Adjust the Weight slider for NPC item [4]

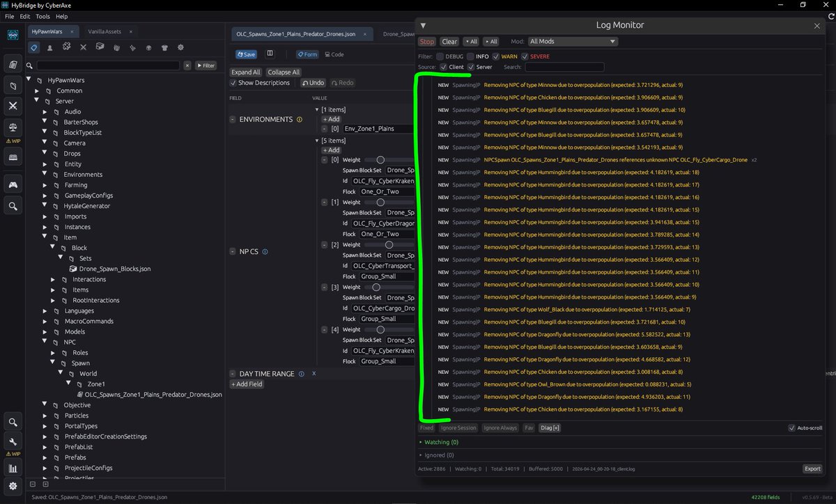tap(389, 330)
